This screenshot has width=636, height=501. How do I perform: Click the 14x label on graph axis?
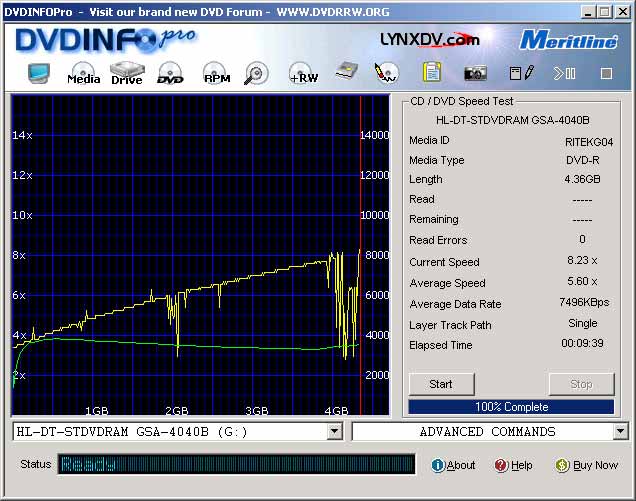(22, 135)
